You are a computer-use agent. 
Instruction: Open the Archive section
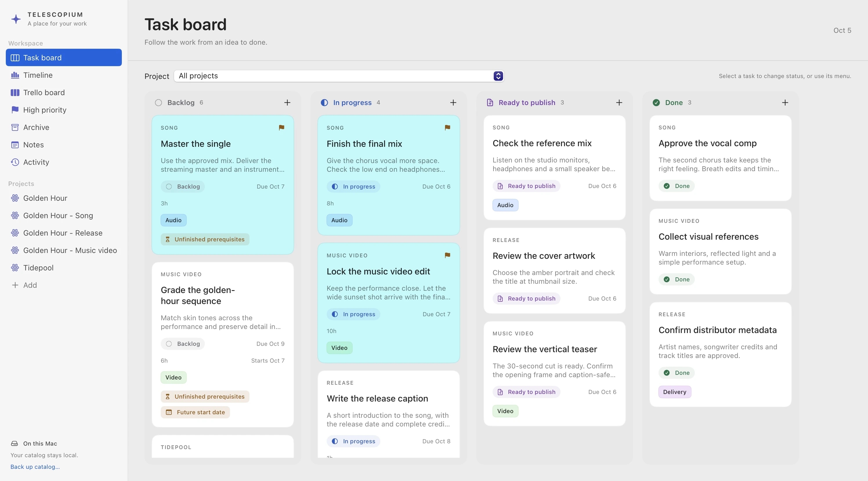coord(64,127)
